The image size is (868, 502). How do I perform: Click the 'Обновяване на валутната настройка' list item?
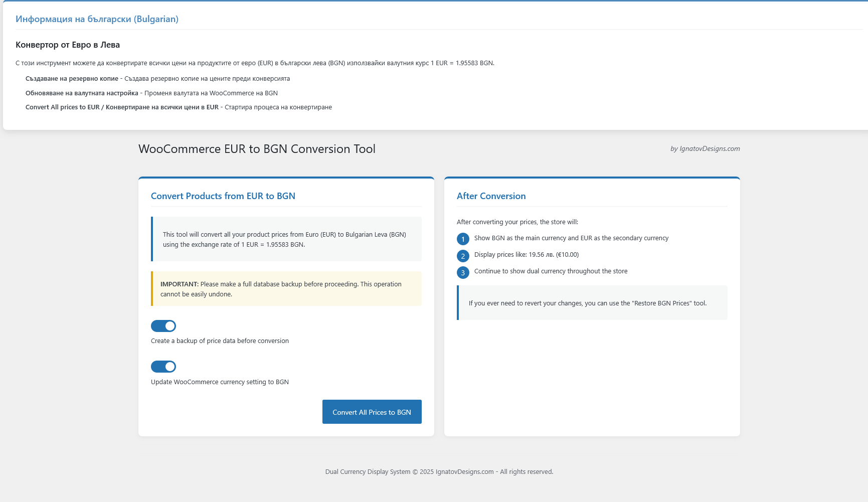point(151,93)
